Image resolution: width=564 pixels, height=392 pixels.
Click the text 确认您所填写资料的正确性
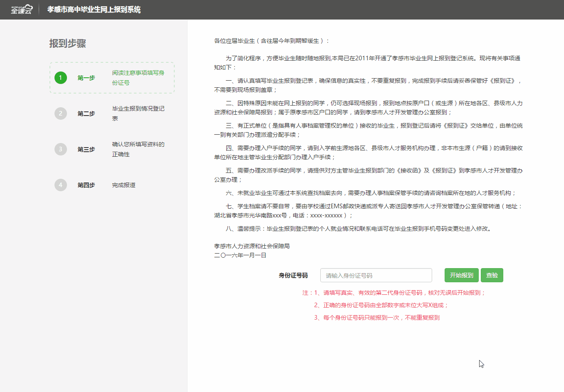click(x=138, y=149)
